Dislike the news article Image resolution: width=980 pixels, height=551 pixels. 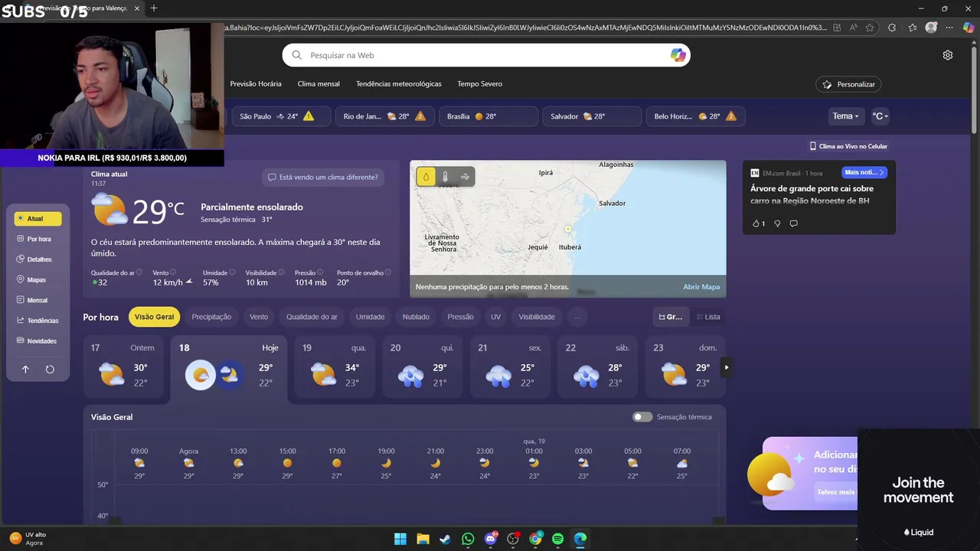click(777, 223)
